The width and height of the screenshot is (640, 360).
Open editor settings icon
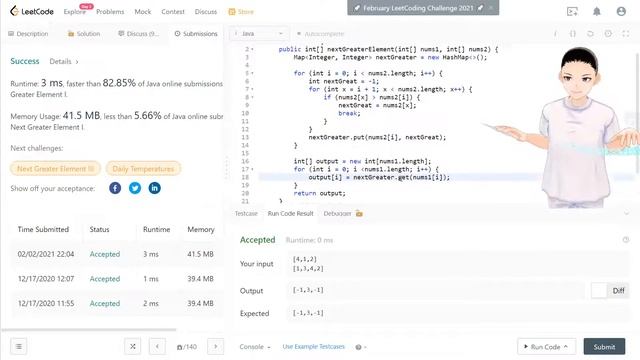click(608, 33)
